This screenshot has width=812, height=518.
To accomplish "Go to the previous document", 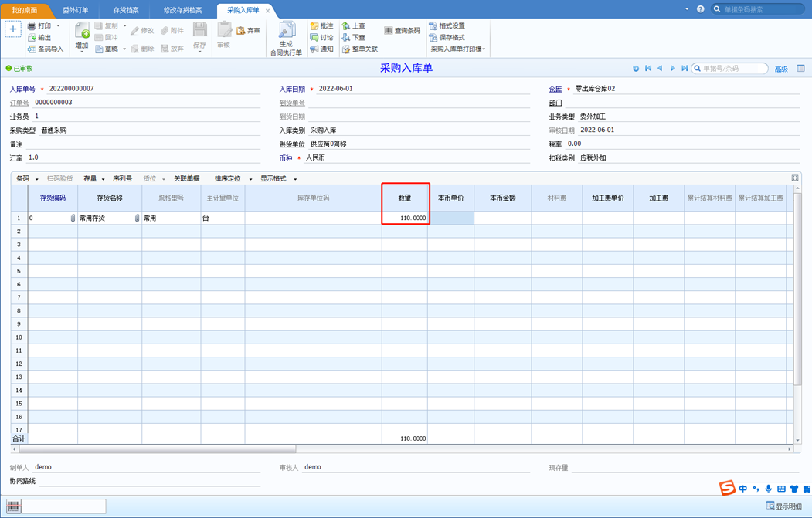I will coord(661,68).
